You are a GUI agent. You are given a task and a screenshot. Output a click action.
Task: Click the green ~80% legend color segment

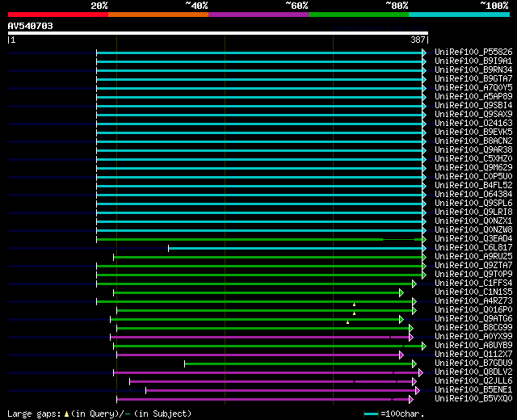point(359,15)
